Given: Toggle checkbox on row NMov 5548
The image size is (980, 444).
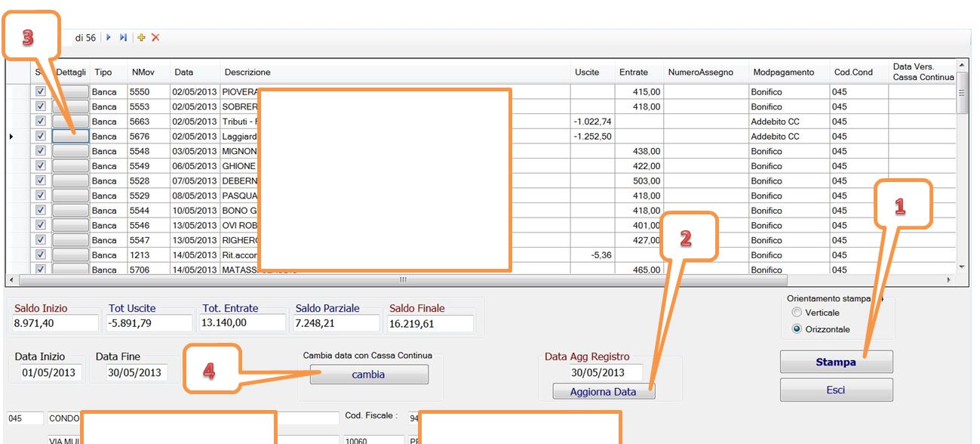Looking at the screenshot, I should [41, 151].
